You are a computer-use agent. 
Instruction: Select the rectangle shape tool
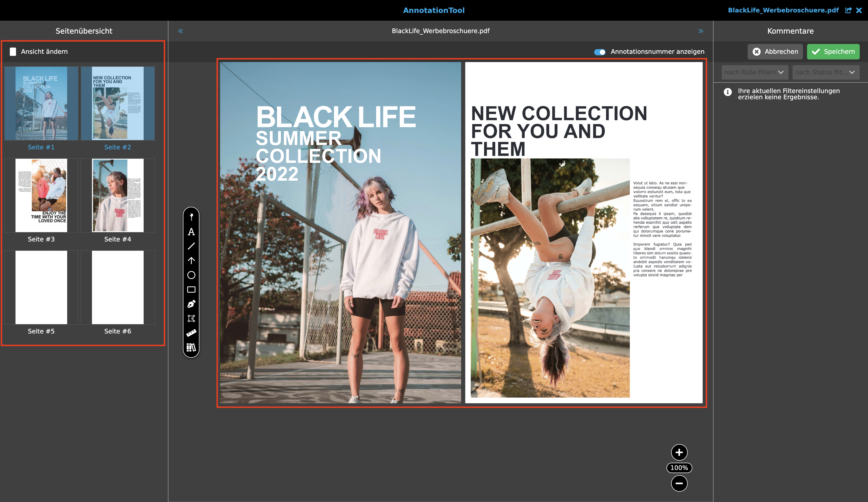[191, 290]
